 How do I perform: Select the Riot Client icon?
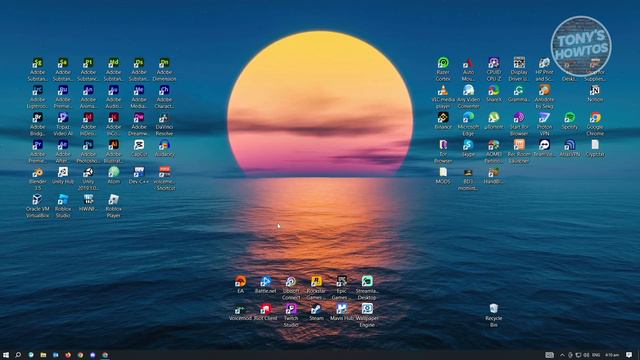point(266,309)
